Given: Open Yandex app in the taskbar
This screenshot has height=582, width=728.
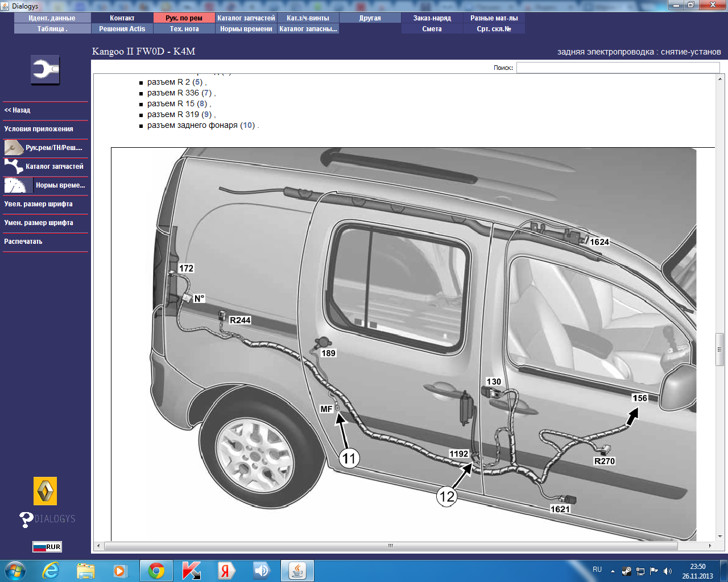Looking at the screenshot, I should (226, 571).
